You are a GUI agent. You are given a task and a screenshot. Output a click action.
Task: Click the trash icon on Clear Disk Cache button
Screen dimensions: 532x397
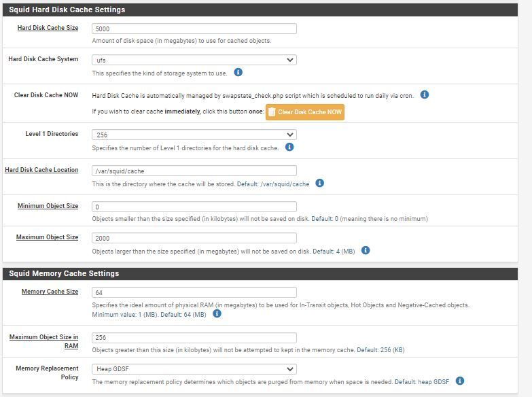tap(272, 112)
